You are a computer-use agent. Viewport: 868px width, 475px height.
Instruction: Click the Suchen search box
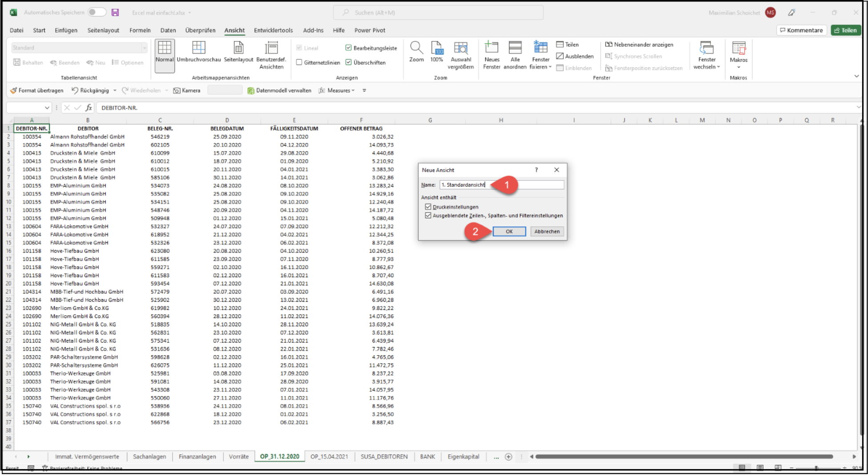pyautogui.click(x=438, y=12)
